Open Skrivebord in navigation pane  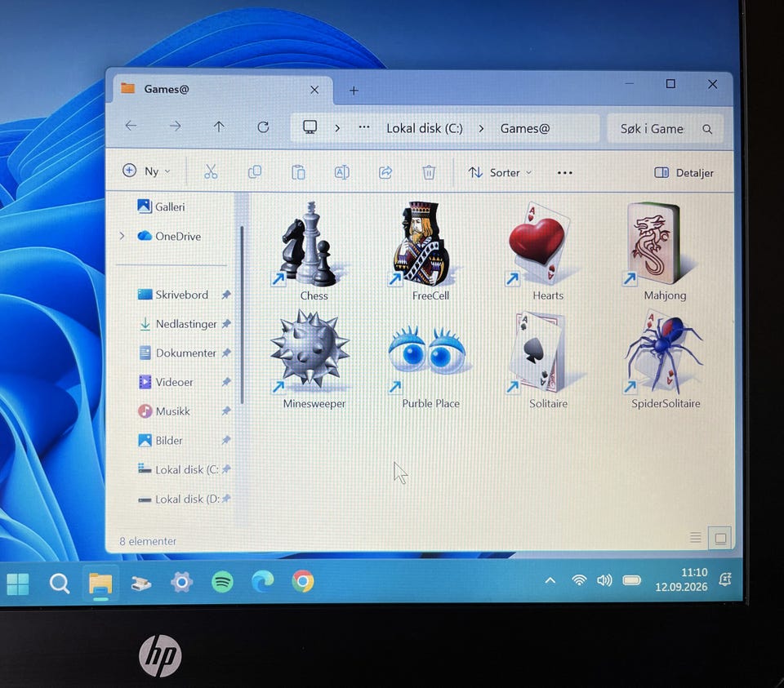click(172, 295)
